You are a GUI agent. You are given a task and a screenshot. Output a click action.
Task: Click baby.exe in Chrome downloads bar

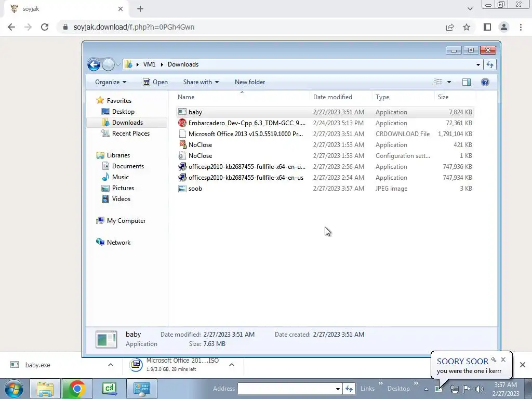(x=37, y=365)
